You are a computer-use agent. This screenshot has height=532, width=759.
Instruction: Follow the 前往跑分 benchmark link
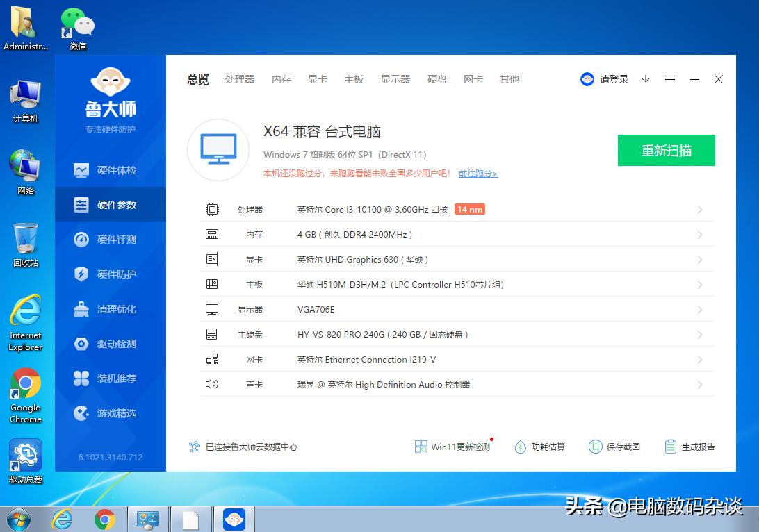click(477, 173)
